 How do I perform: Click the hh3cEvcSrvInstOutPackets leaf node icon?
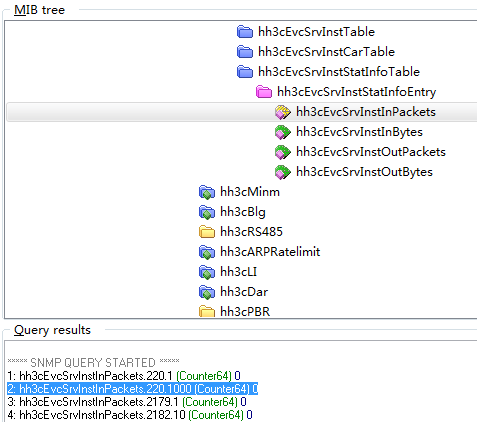click(x=283, y=152)
